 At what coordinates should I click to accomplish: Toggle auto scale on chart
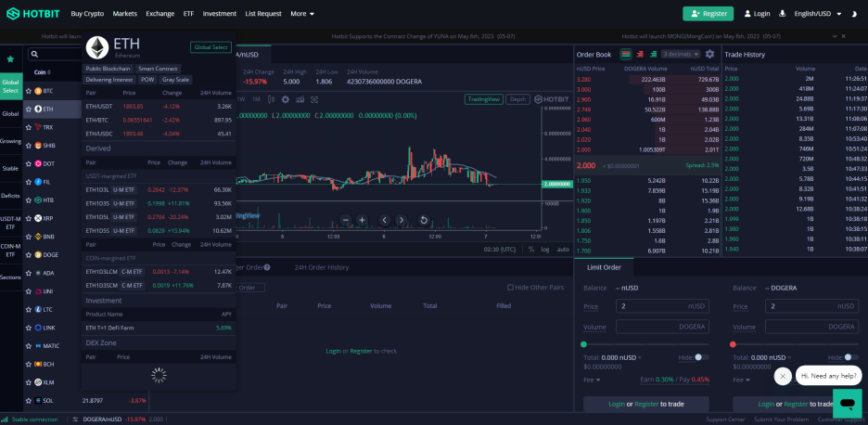pos(562,250)
